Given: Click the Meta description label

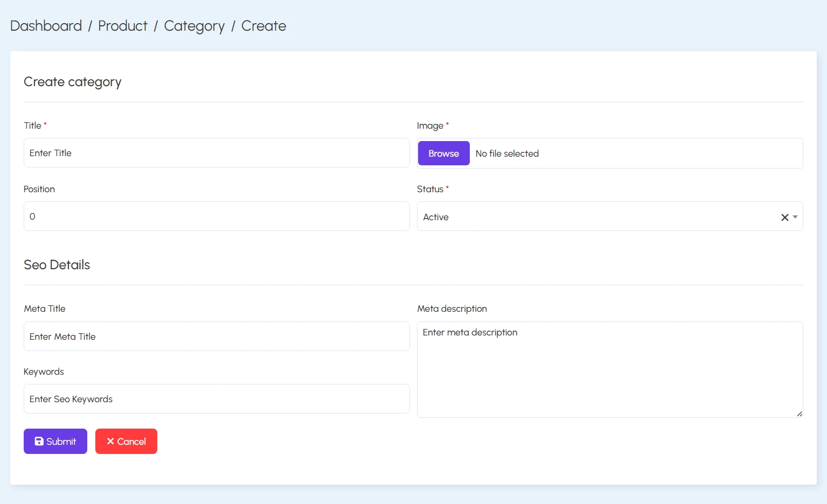Looking at the screenshot, I should pos(452,309).
